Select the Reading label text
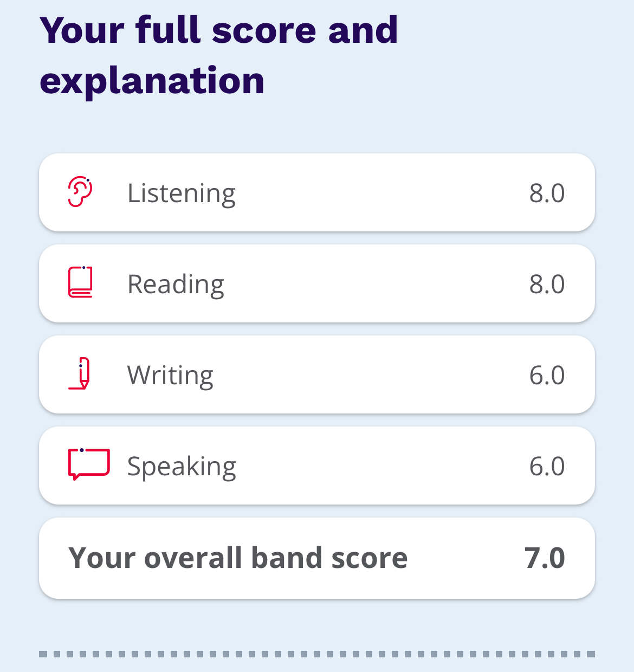 coord(176,285)
